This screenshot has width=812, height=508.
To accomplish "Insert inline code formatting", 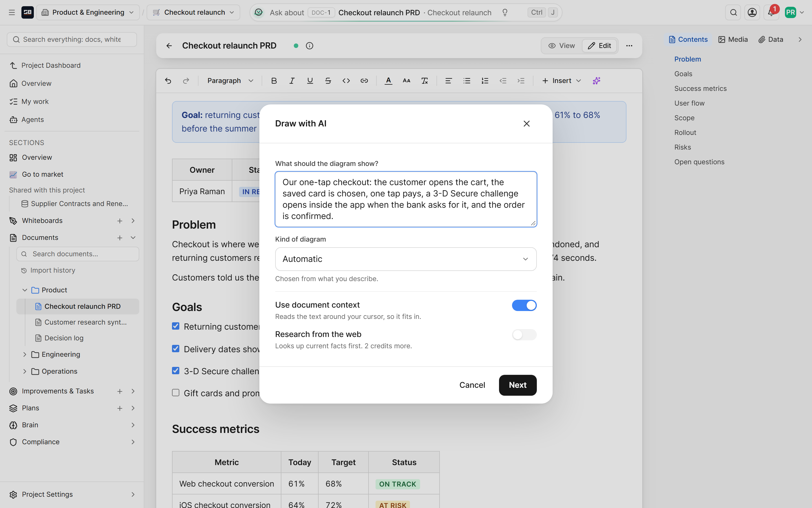I will (346, 81).
